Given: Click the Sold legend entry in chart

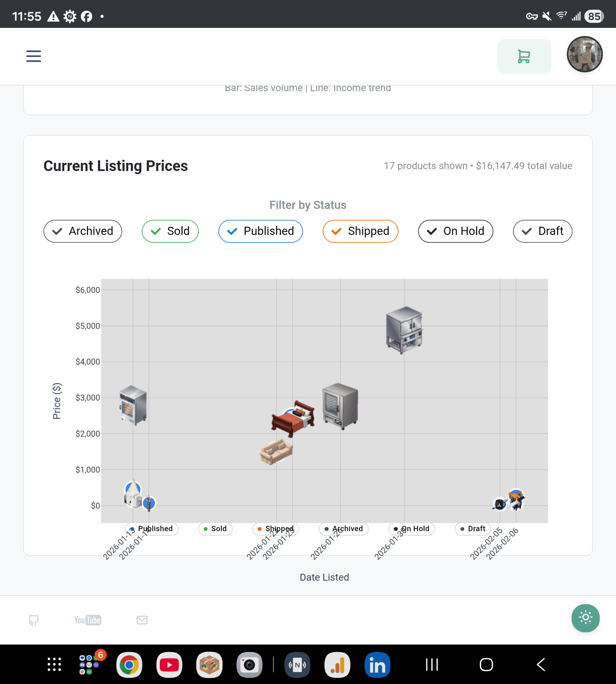Looking at the screenshot, I should [215, 529].
